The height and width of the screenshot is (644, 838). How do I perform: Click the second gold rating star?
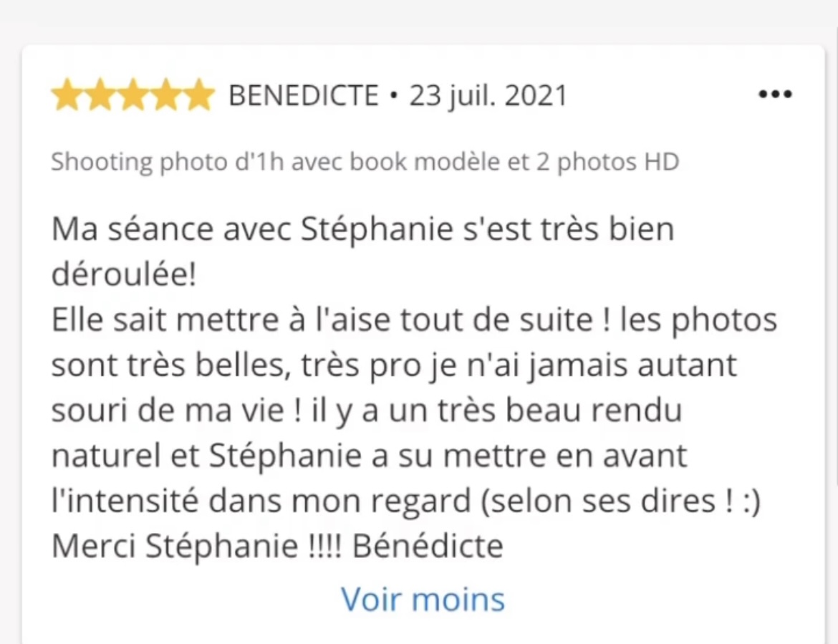[100, 95]
